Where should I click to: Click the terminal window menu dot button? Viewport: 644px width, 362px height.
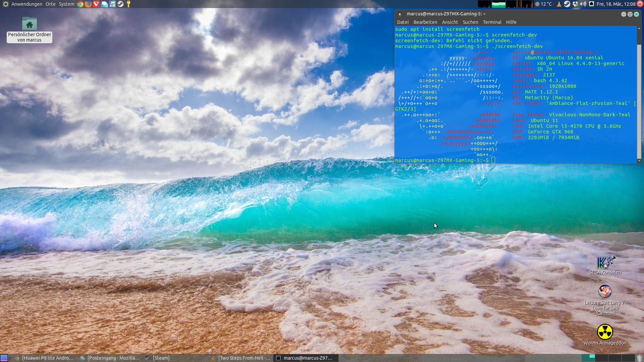[400, 14]
